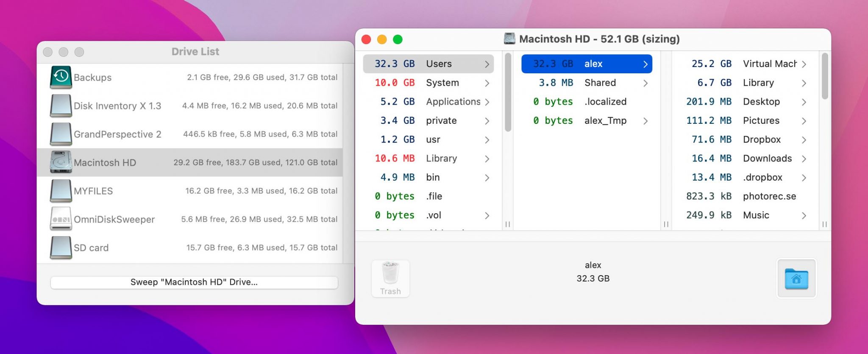868x354 pixels.
Task: Expand the Virtual Machines folder chevron
Action: tap(804, 64)
